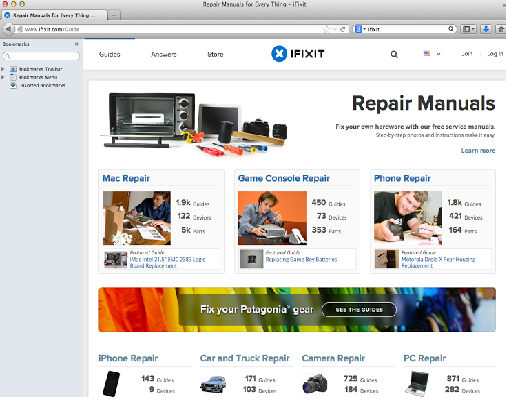Open URL history dropdown arrow in address bar
This screenshot has width=506, height=400.
pos(335,29)
